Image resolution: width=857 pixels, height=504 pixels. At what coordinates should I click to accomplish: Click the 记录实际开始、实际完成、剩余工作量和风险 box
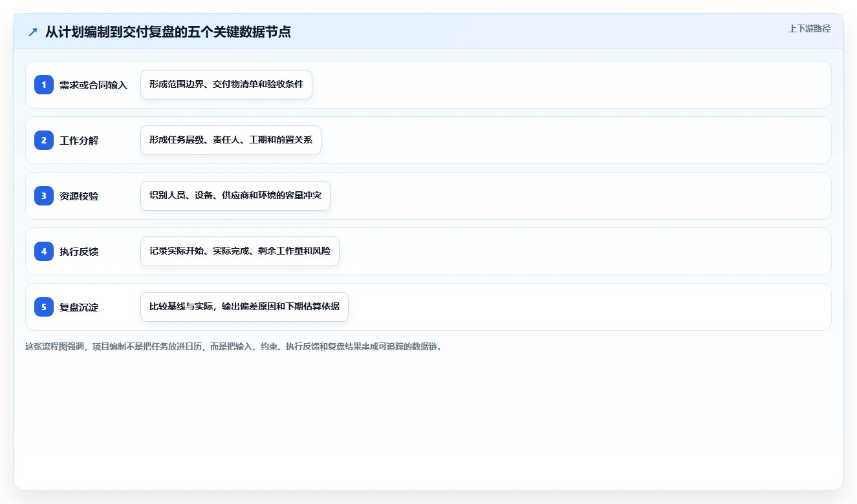click(240, 251)
